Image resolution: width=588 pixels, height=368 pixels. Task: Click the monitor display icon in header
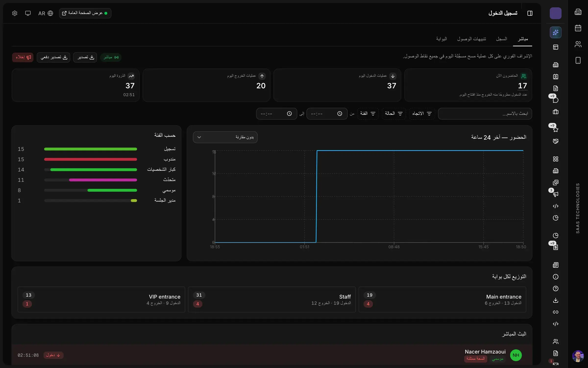[x=28, y=13]
